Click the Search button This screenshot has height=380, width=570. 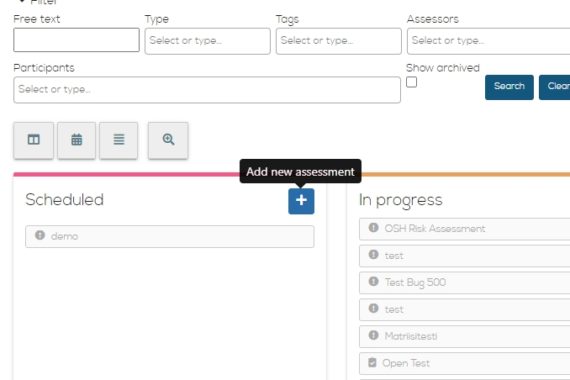(x=509, y=87)
